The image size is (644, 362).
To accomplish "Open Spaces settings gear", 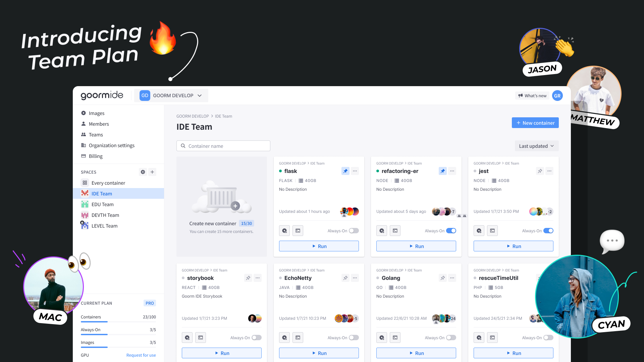I will pyautogui.click(x=143, y=172).
